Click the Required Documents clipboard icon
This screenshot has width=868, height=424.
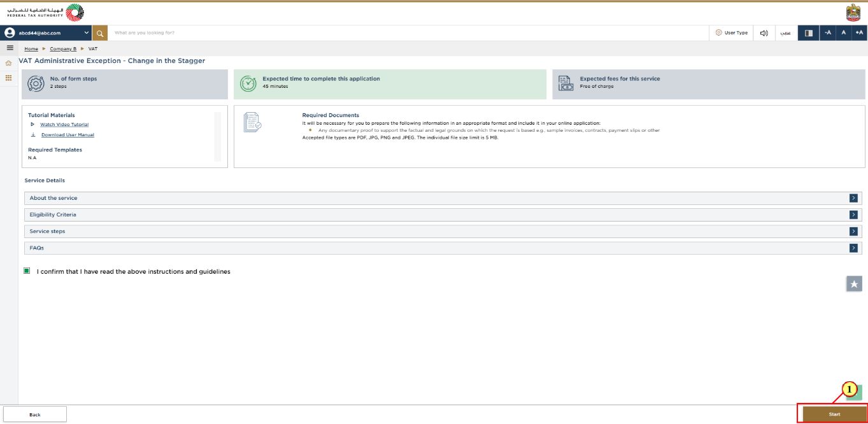click(x=252, y=122)
